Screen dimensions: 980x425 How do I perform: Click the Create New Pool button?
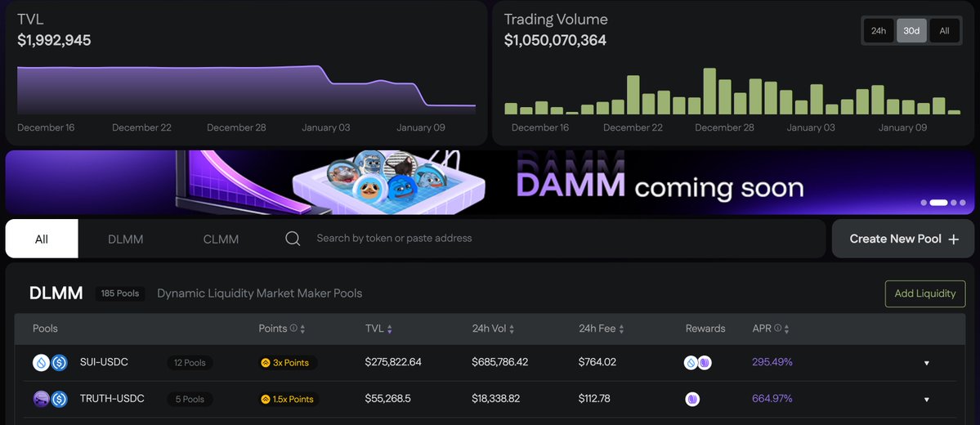pyautogui.click(x=903, y=239)
